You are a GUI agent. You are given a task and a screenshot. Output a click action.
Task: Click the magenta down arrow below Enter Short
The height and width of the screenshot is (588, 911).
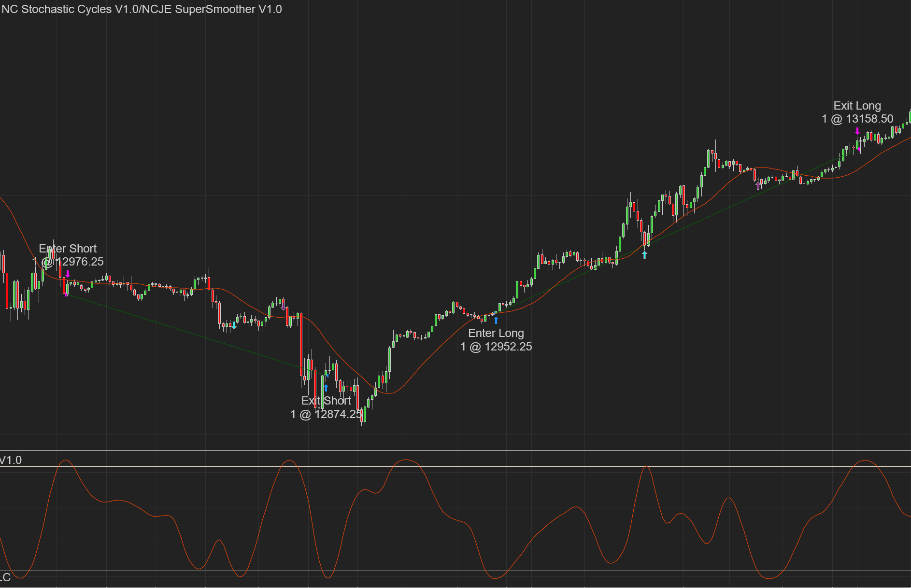pos(68,274)
